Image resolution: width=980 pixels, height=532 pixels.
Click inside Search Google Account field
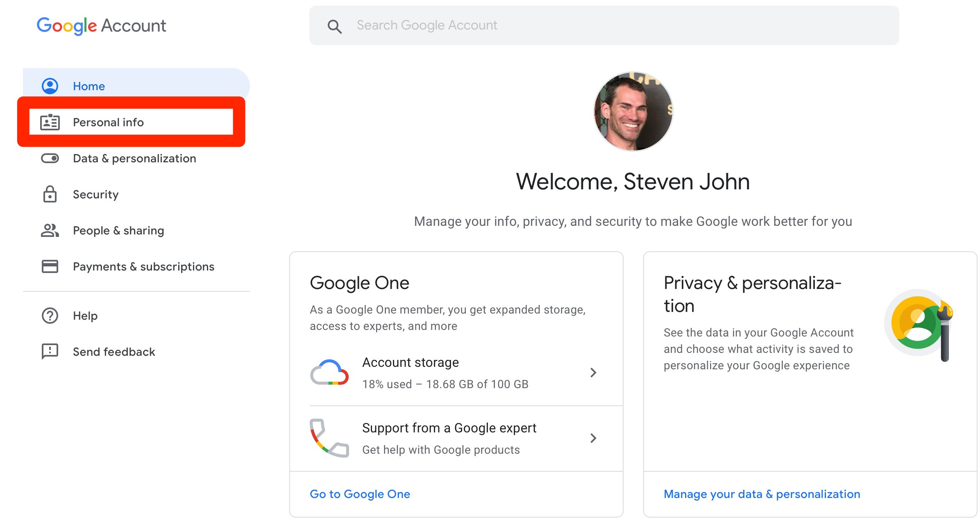pyautogui.click(x=615, y=25)
